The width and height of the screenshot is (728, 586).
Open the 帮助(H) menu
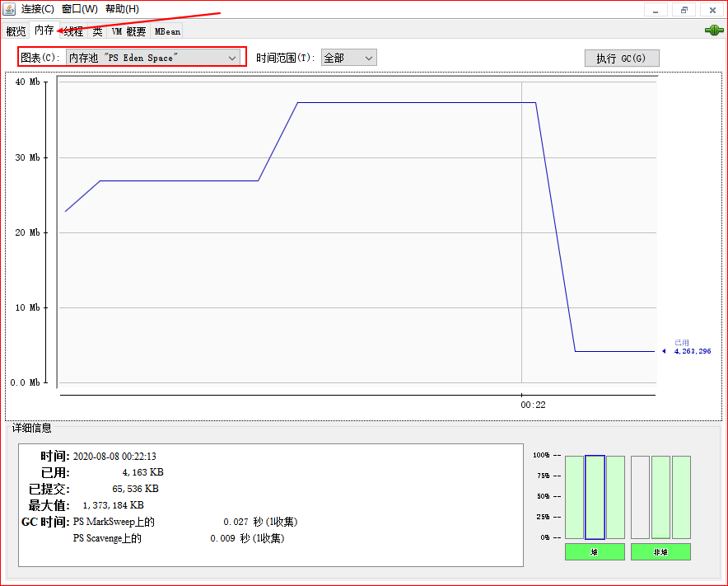122,9
